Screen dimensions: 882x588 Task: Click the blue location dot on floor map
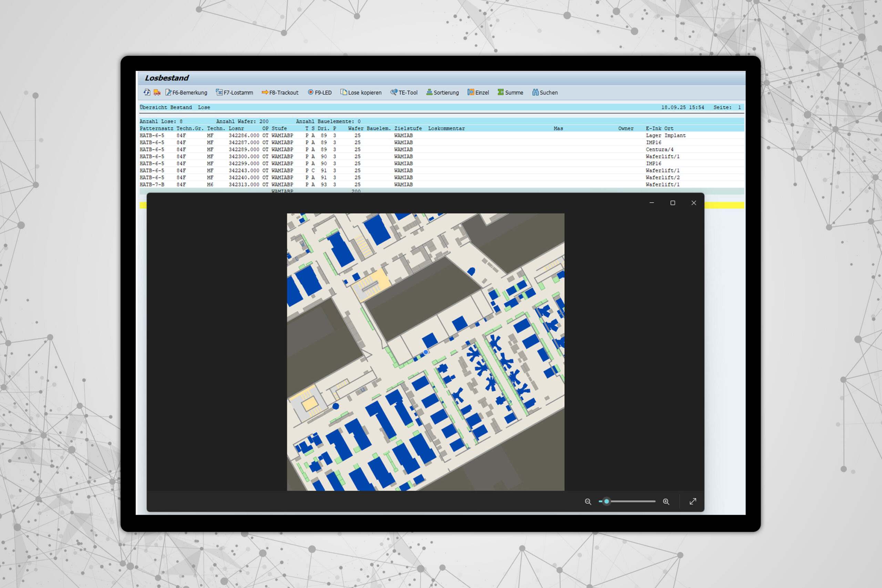coord(425,352)
